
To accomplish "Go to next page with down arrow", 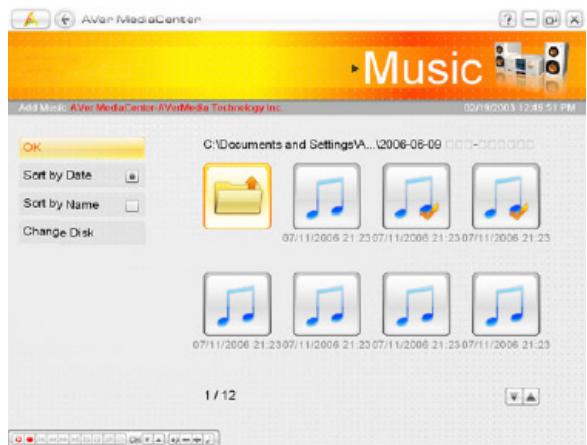I will (x=514, y=397).
